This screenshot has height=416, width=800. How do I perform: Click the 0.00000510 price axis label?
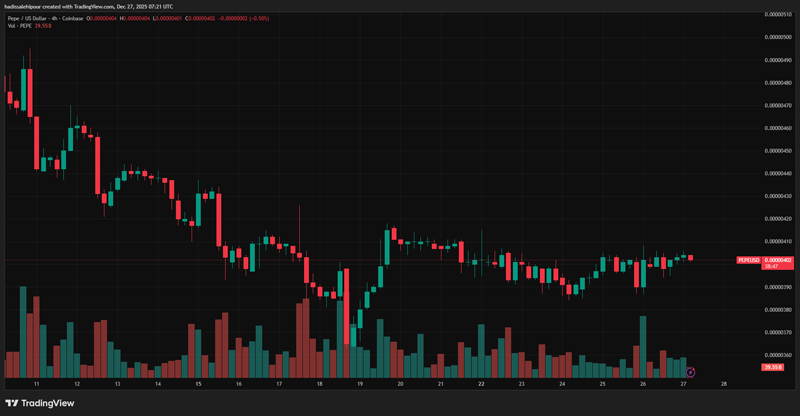click(x=778, y=14)
